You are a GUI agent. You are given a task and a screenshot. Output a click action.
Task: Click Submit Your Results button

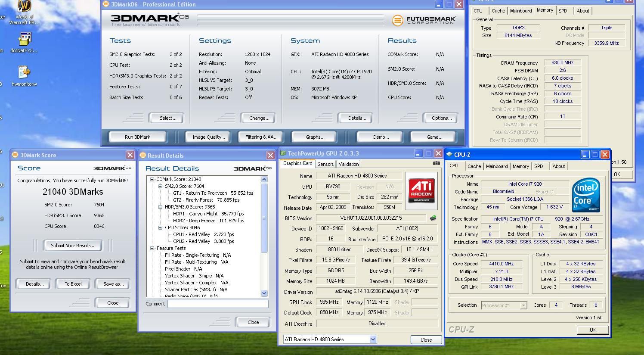coord(73,246)
